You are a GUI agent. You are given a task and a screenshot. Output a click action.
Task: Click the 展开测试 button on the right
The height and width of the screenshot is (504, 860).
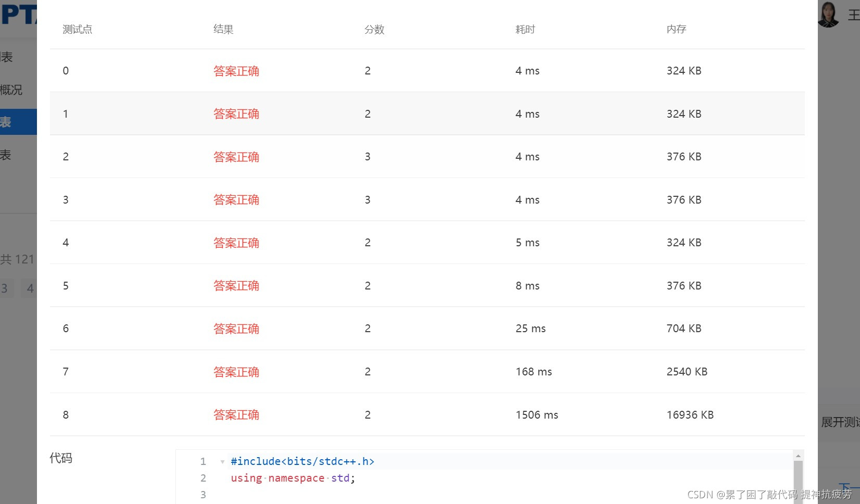pos(840,422)
